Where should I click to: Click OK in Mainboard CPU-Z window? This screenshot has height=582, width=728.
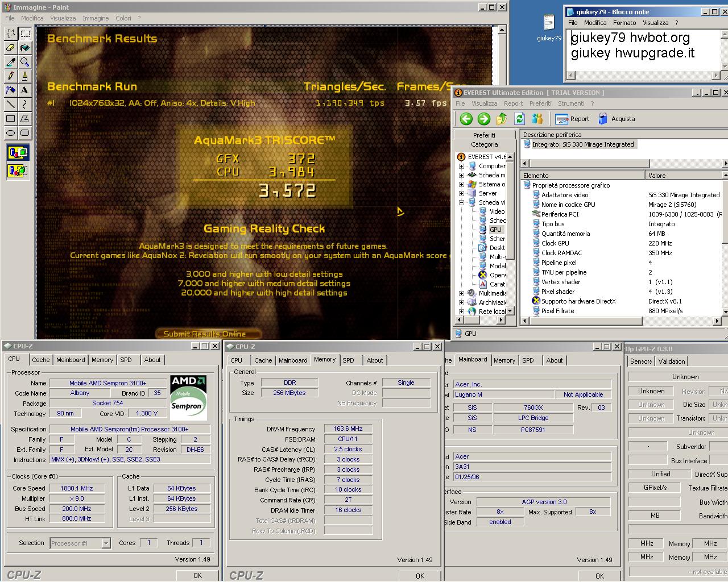pyautogui.click(x=599, y=576)
